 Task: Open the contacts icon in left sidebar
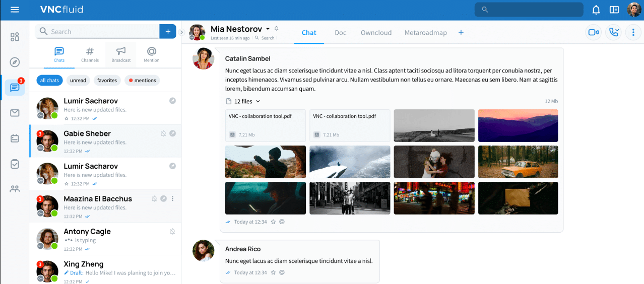tap(15, 189)
